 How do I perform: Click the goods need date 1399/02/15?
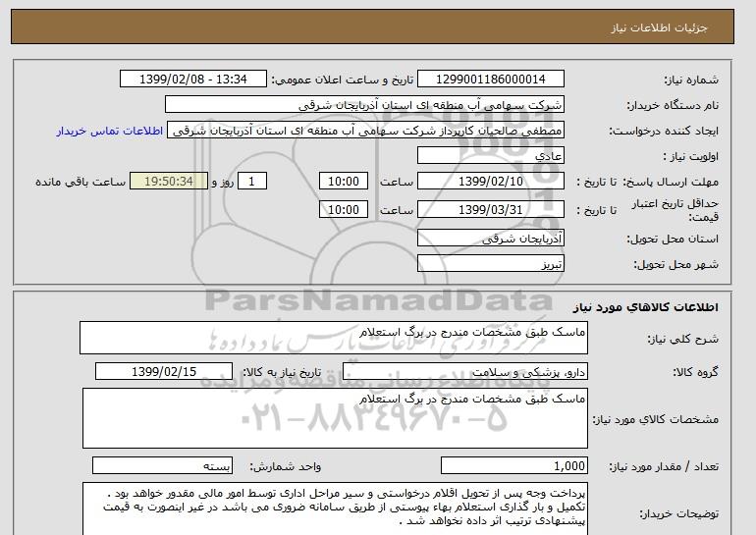point(164,372)
